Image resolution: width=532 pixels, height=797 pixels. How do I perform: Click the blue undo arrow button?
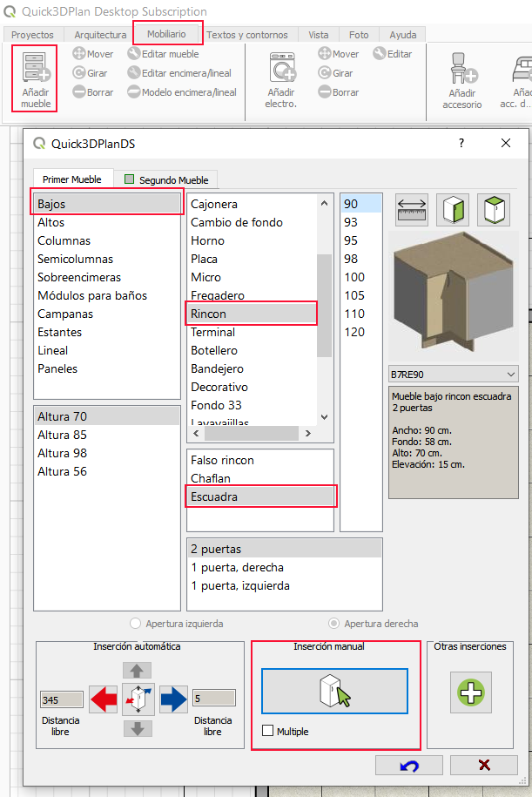(x=409, y=765)
